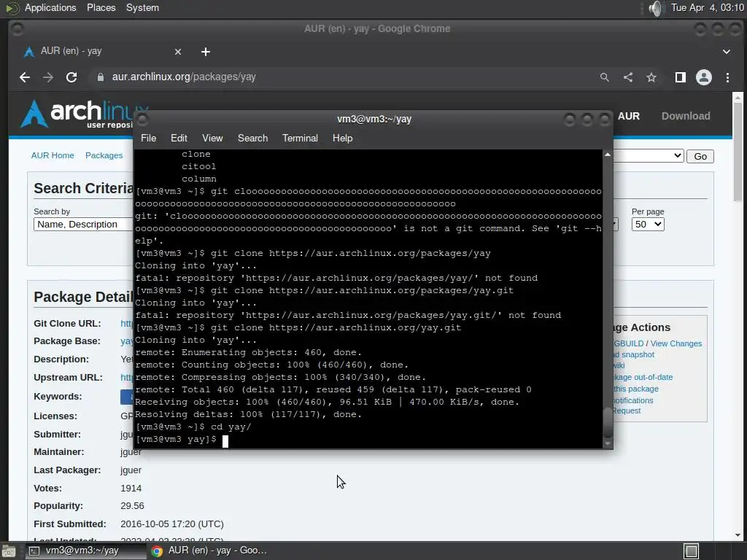Click the terminal prompt cursor line

click(182, 440)
